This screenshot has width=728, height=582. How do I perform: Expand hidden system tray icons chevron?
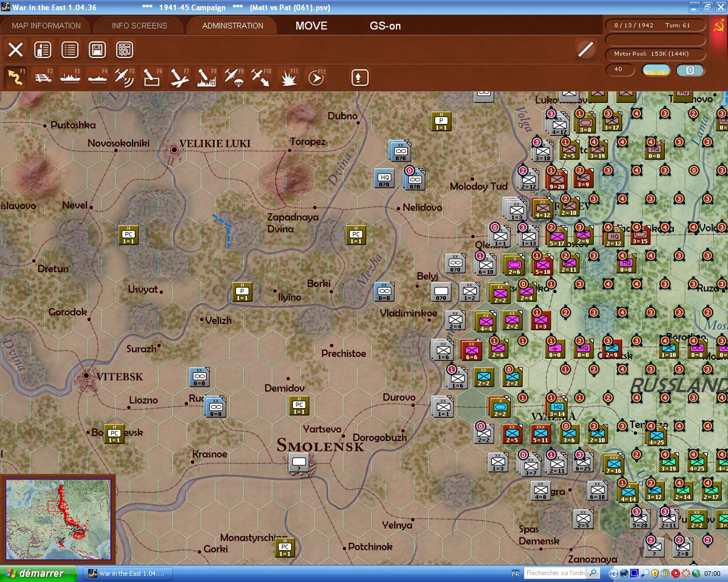pos(613,573)
